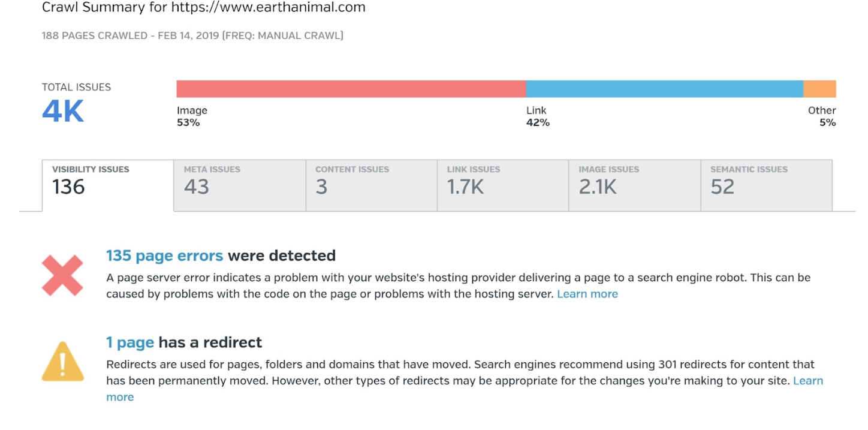Click the orange Other segment of issues bar
Screen dimensions: 868x430
pos(819,89)
